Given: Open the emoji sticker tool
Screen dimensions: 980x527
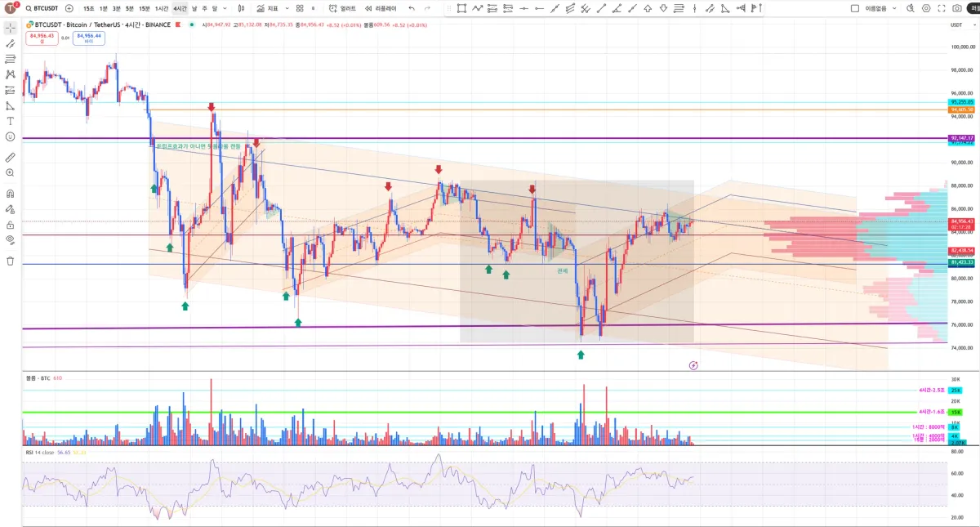Looking at the screenshot, I should click(x=10, y=136).
